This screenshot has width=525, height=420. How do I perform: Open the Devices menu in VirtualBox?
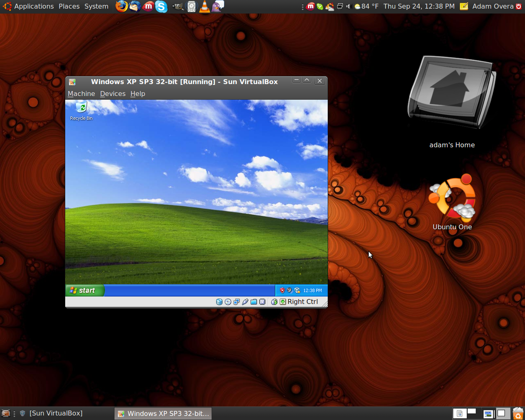tap(112, 93)
